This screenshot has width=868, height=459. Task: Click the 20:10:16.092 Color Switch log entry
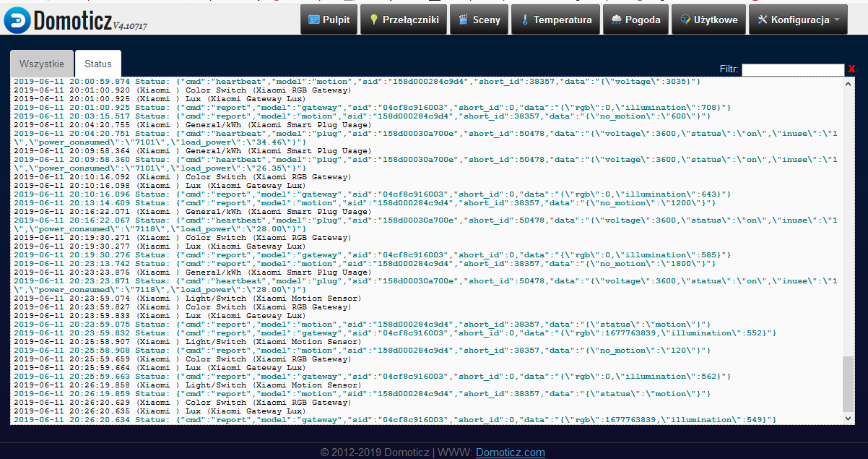[x=183, y=177]
